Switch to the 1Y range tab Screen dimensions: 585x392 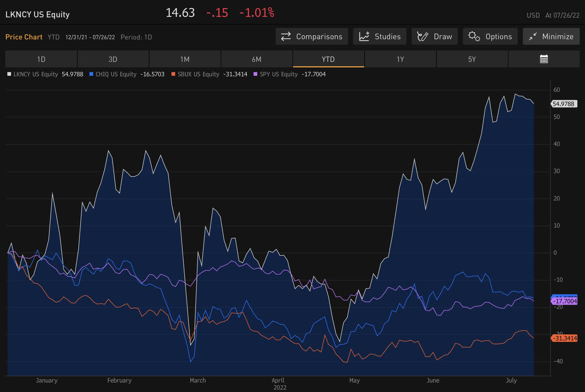[400, 59]
